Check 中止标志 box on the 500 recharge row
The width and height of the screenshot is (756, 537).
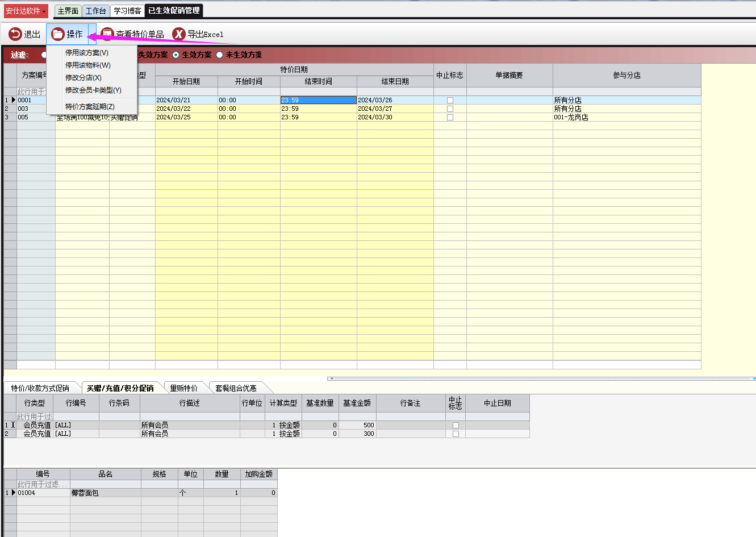[x=456, y=425]
